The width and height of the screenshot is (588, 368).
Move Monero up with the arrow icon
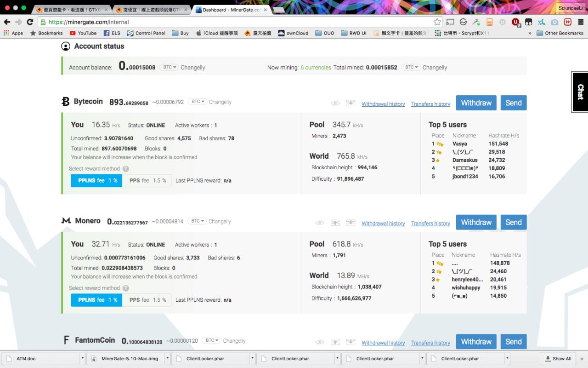(335, 223)
